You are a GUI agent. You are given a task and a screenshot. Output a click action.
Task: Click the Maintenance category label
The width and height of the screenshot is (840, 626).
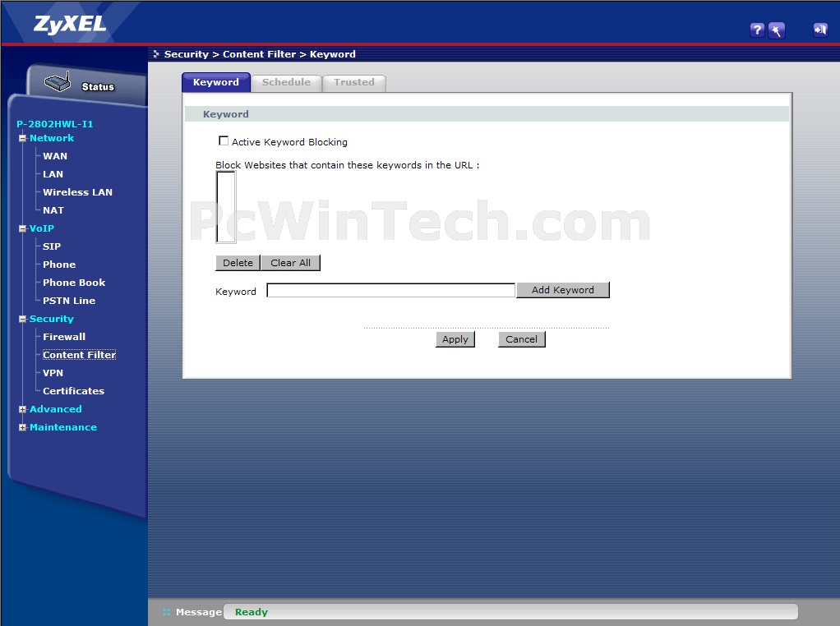pyautogui.click(x=63, y=427)
